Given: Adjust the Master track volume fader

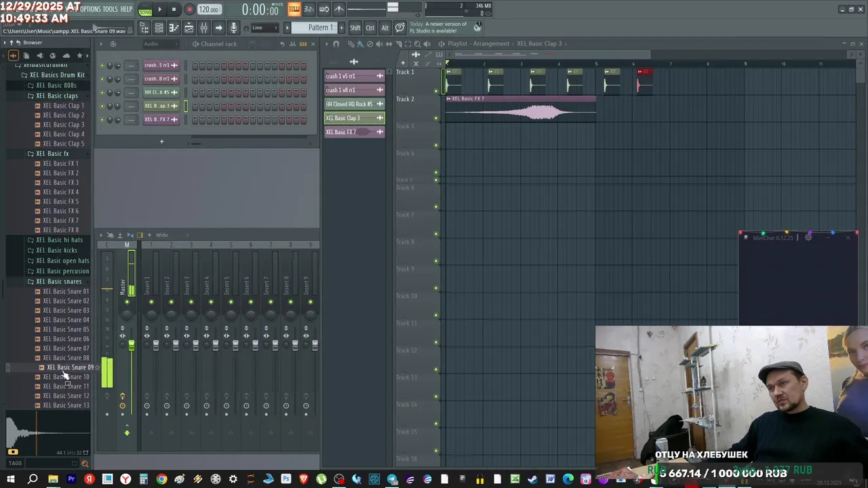Looking at the screenshot, I should (x=132, y=346).
